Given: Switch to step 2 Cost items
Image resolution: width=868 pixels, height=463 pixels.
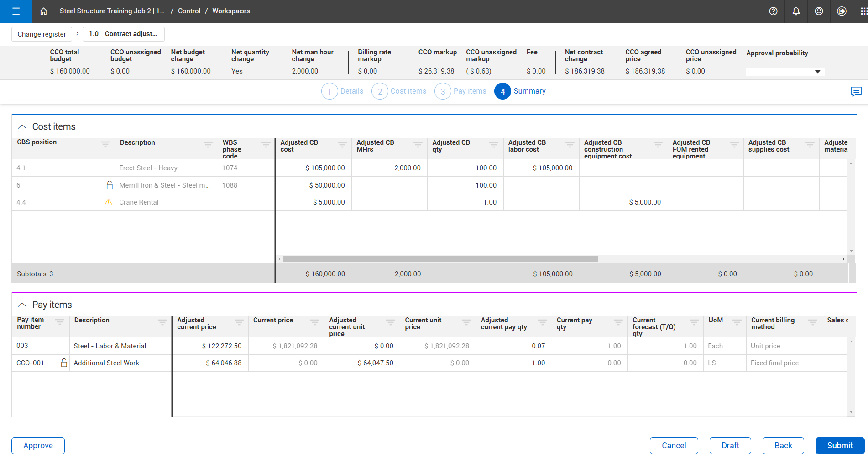Looking at the screenshot, I should (x=399, y=91).
